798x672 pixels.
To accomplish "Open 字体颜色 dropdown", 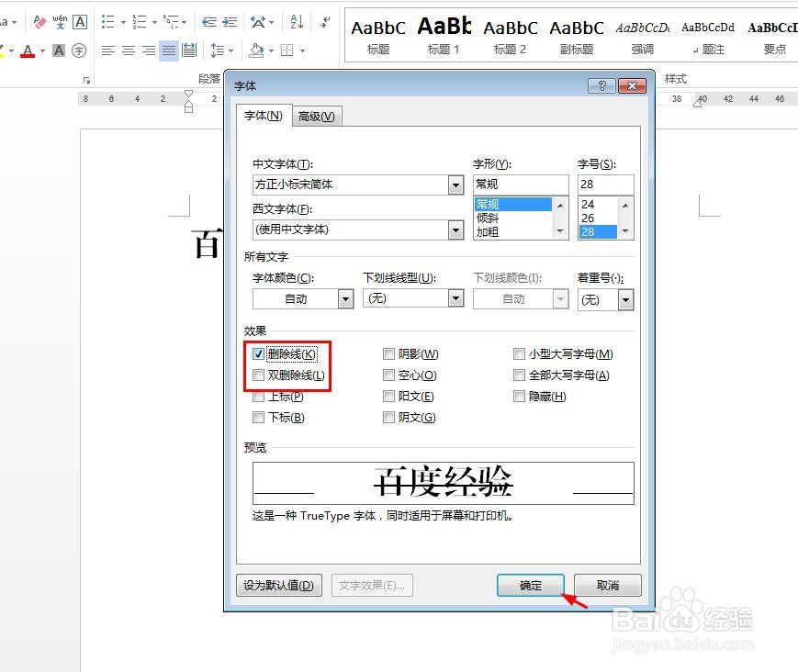I will [x=345, y=299].
